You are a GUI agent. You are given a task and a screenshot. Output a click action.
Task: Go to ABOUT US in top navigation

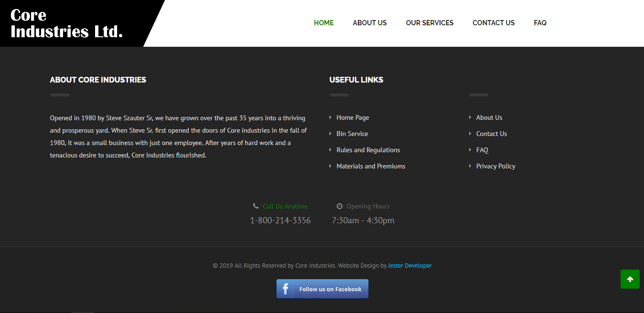coord(370,23)
